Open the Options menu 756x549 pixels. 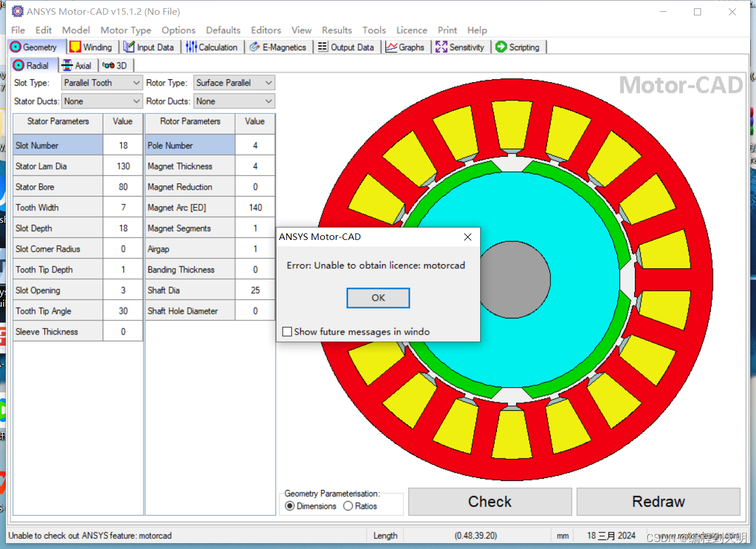(x=178, y=30)
